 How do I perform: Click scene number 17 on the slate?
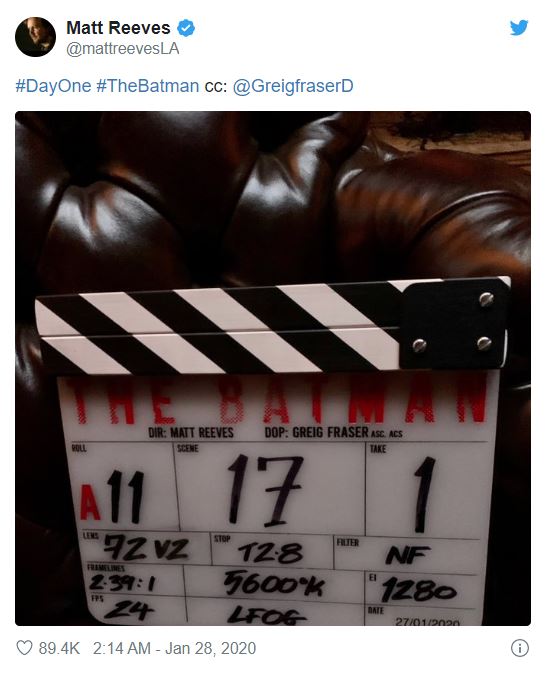[x=265, y=490]
